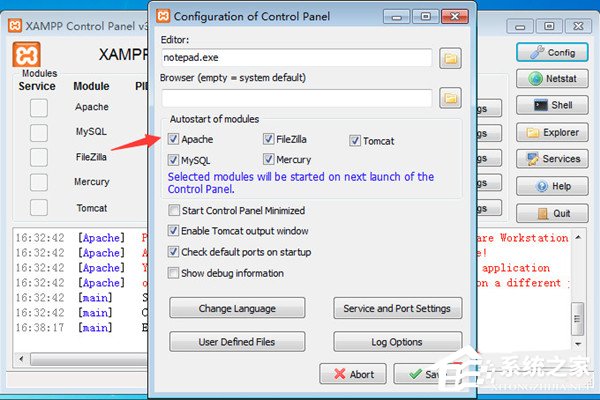Maximize the Configuration of Control Panel dialog

click(426, 16)
